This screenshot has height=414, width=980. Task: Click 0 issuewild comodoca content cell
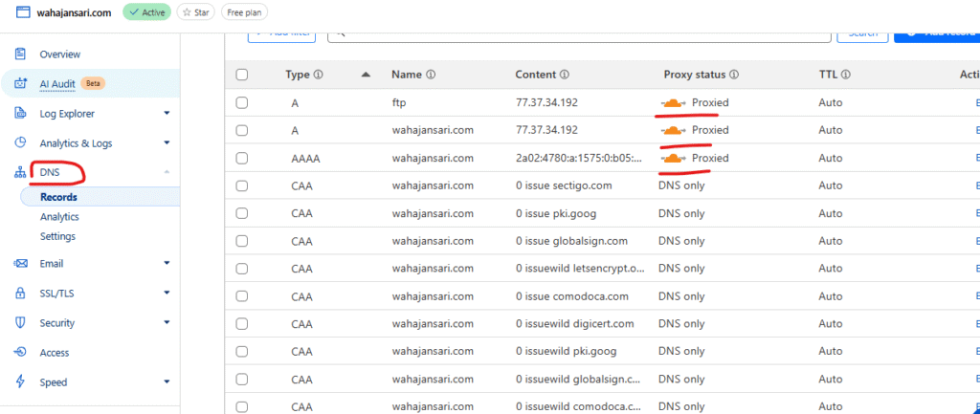[579, 406]
